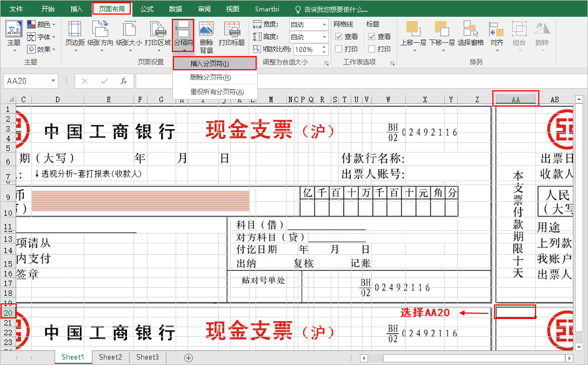This screenshot has height=365, width=588.
Task: Select the Sheet1 tab
Action: 73,357
